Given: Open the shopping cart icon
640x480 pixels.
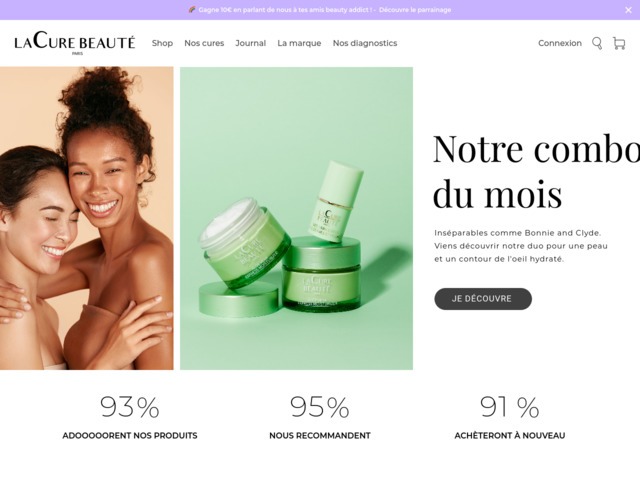Looking at the screenshot, I should click(619, 43).
